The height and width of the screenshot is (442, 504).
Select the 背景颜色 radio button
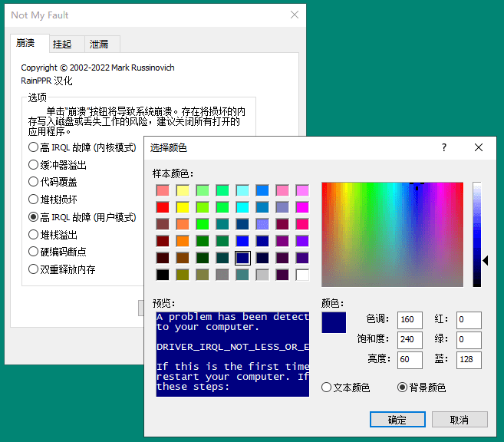402,388
